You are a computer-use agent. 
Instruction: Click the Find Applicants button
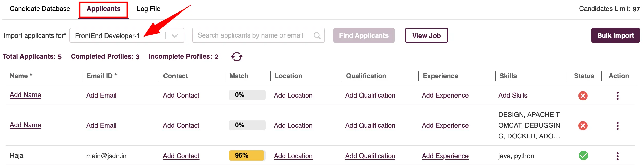click(364, 35)
